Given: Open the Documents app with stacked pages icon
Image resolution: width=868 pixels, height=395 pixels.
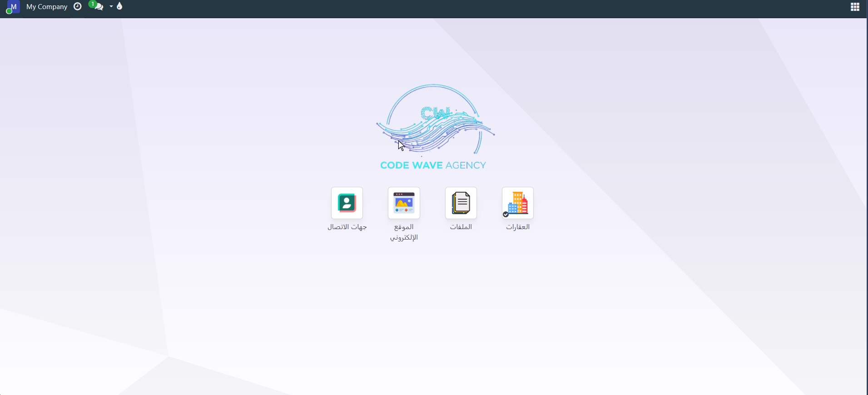Looking at the screenshot, I should (461, 203).
